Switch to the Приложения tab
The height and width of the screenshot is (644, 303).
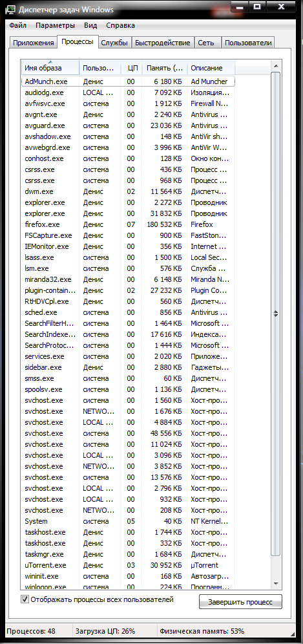33,43
